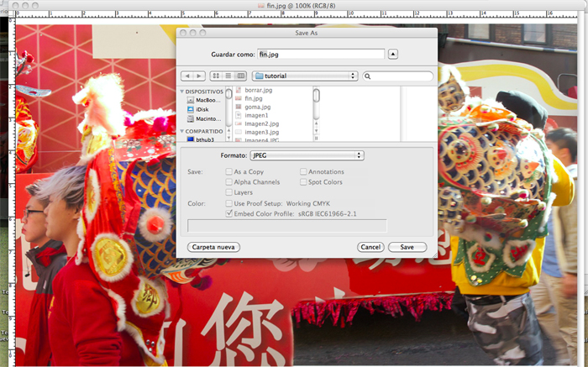Viewport: 588px width, 367px height.
Task: Open the Formato JPEG dropdown
Action: coord(307,155)
